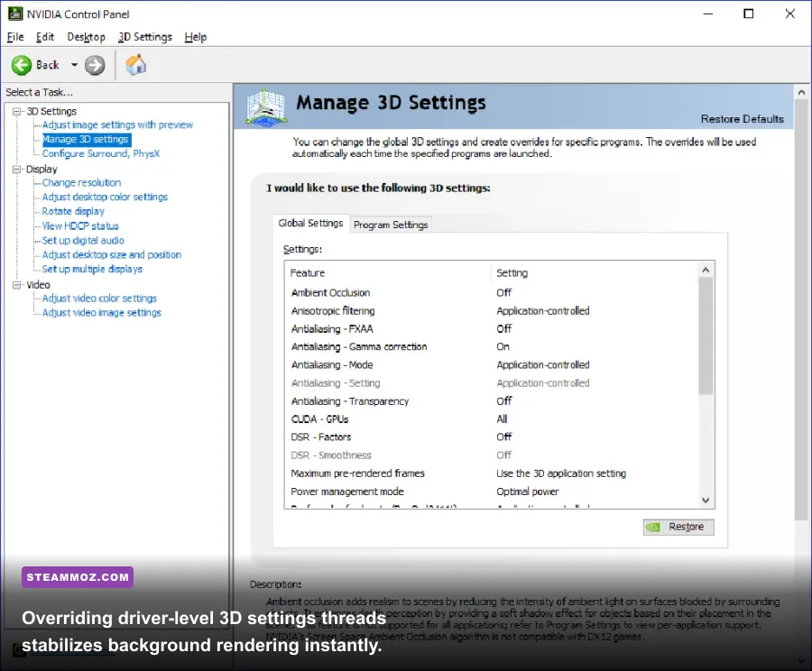Screen dimensions: 812x671
Task: Select the Antialiasing - Mode row
Action: [x=491, y=365]
